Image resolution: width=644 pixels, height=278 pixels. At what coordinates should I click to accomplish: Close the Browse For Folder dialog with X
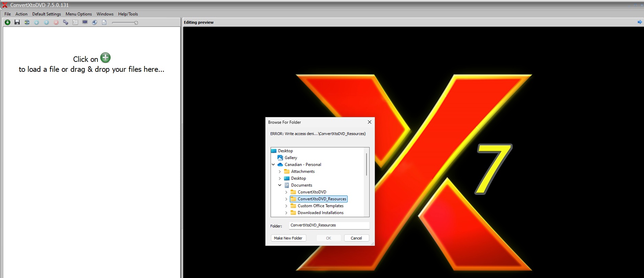point(370,122)
